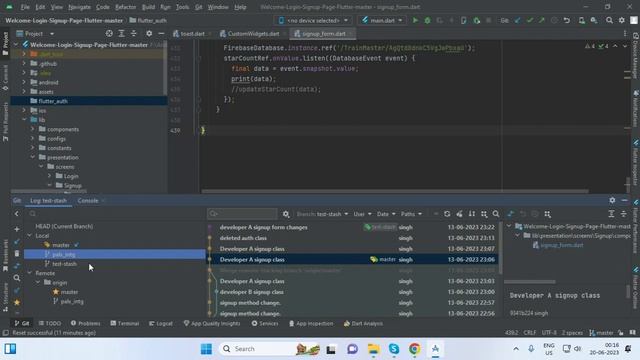
Task: Click search magnifier icon in branches sidebar
Action: click(17, 278)
